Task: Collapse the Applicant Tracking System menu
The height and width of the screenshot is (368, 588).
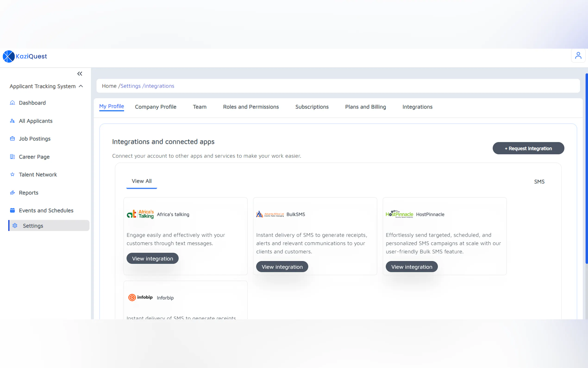Action: coord(81,86)
